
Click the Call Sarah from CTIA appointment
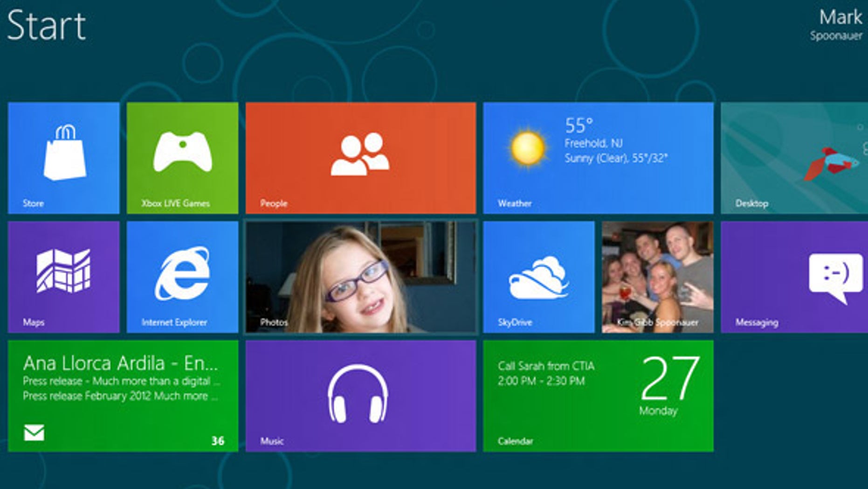(x=546, y=366)
